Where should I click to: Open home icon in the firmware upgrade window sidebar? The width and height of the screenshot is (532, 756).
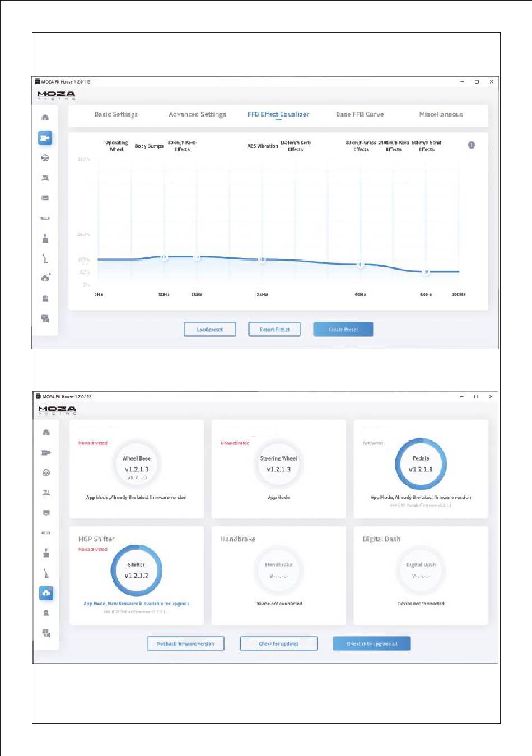point(46,433)
